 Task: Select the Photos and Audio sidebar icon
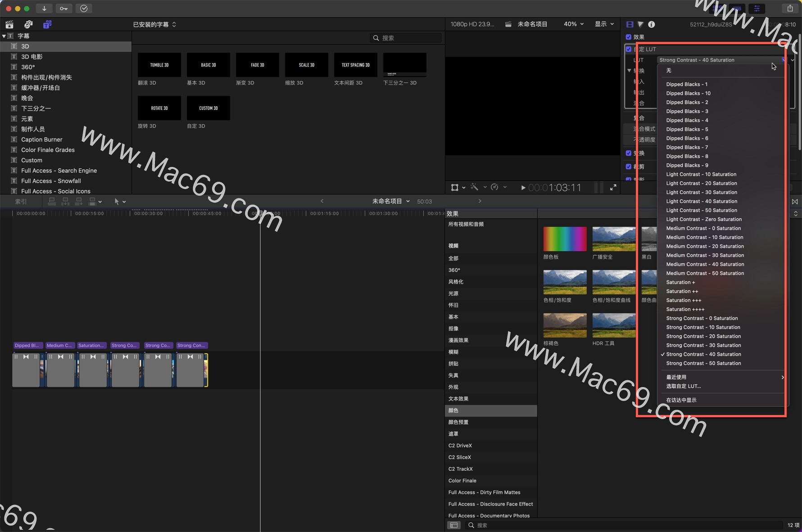(28, 24)
